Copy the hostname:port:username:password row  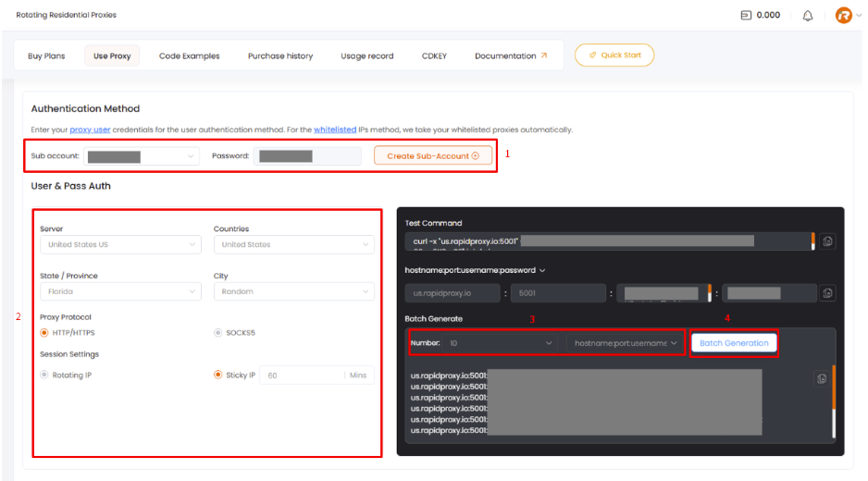pyautogui.click(x=827, y=293)
